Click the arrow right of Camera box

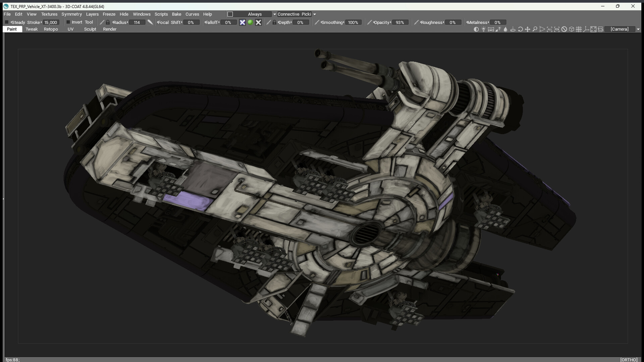tap(638, 30)
